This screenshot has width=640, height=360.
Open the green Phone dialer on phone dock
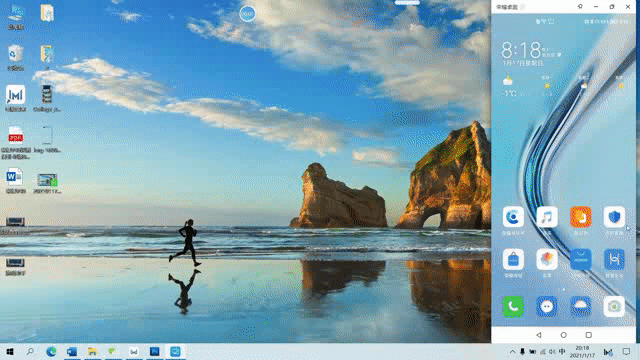pos(513,306)
